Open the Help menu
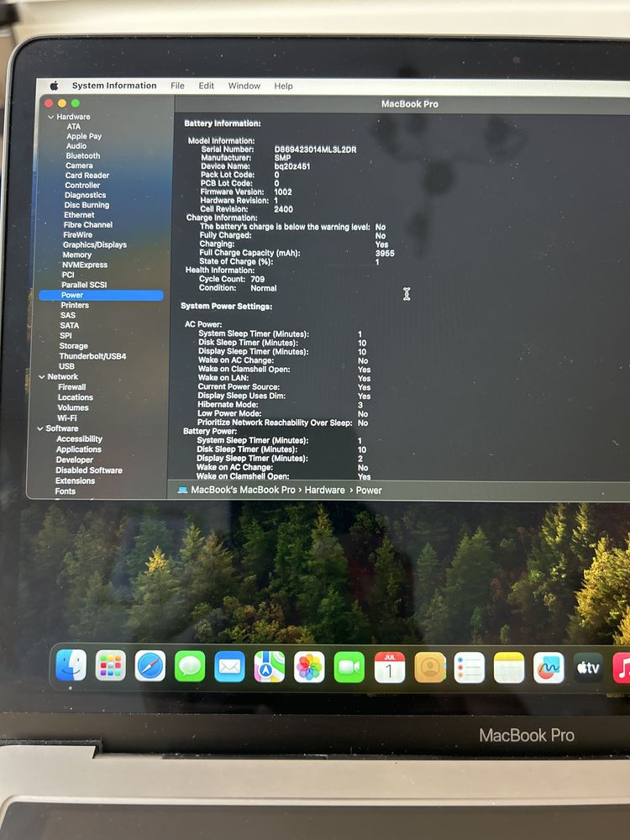 (283, 86)
